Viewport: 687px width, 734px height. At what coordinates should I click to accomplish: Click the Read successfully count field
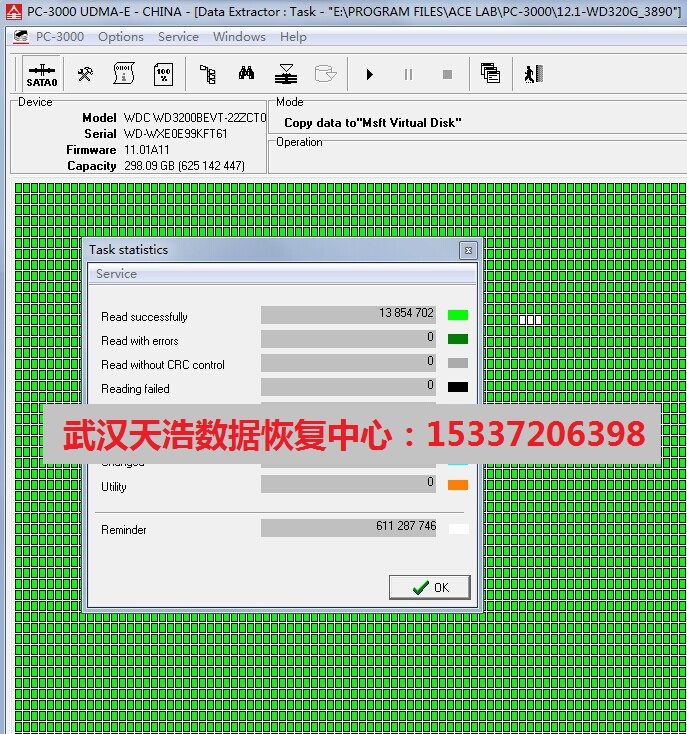point(348,315)
